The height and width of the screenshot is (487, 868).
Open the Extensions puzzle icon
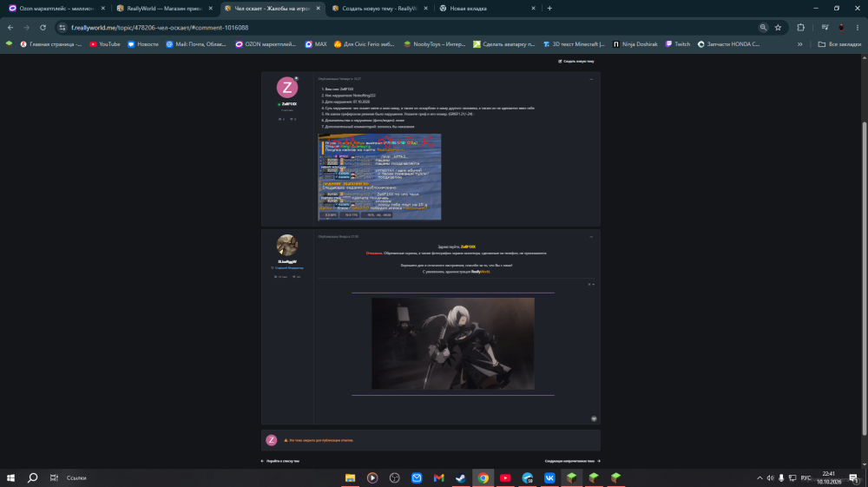click(x=800, y=27)
